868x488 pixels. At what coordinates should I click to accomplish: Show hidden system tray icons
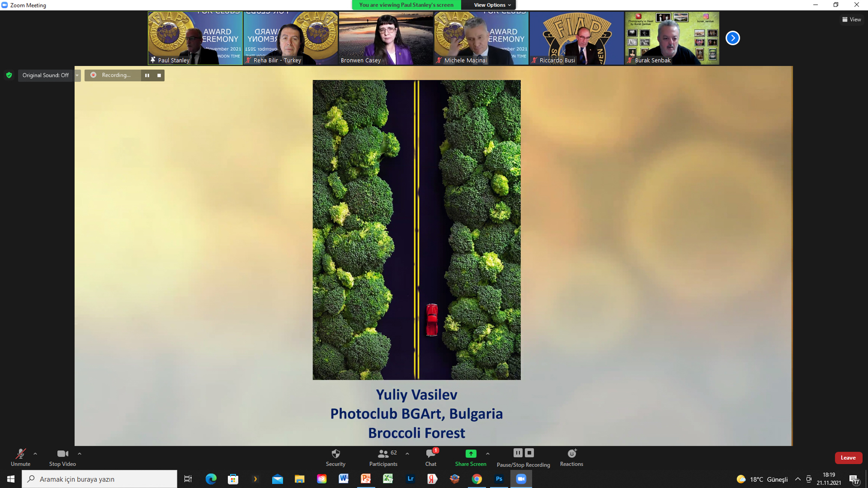pyautogui.click(x=798, y=479)
